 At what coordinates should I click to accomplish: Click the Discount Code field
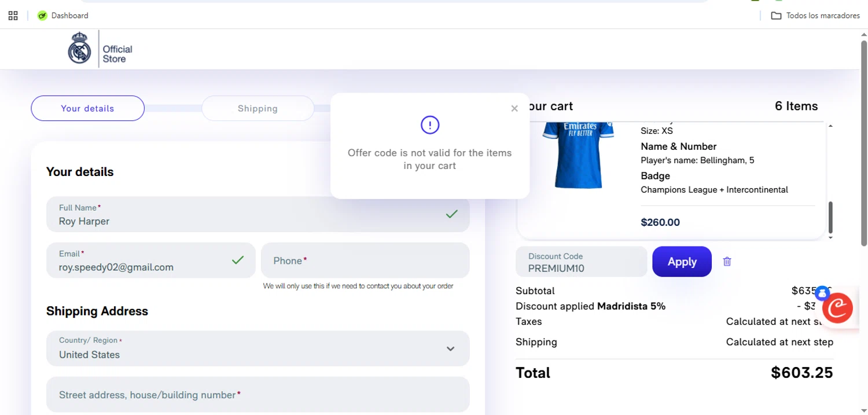[582, 262]
